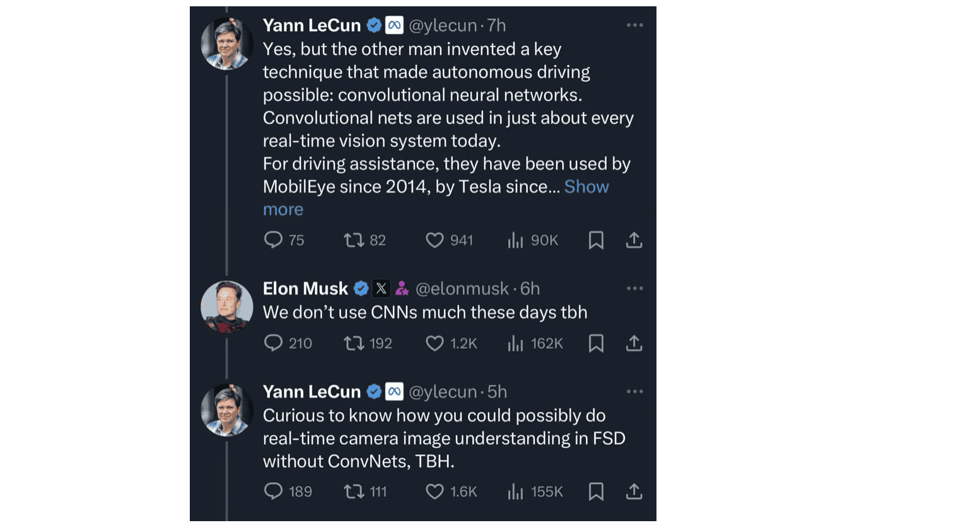Image resolution: width=980 pixels, height=530 pixels.
Task: Share Elon Musk's tweet via share icon
Action: click(x=634, y=343)
